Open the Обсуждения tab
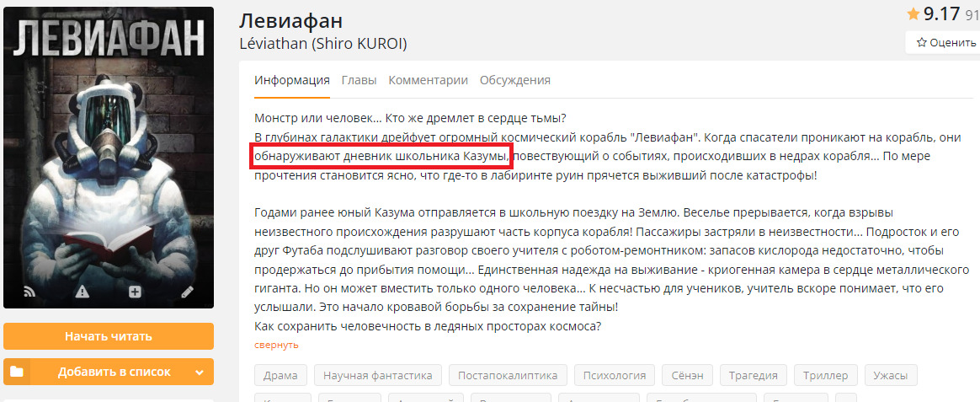The image size is (980, 402). coord(514,80)
